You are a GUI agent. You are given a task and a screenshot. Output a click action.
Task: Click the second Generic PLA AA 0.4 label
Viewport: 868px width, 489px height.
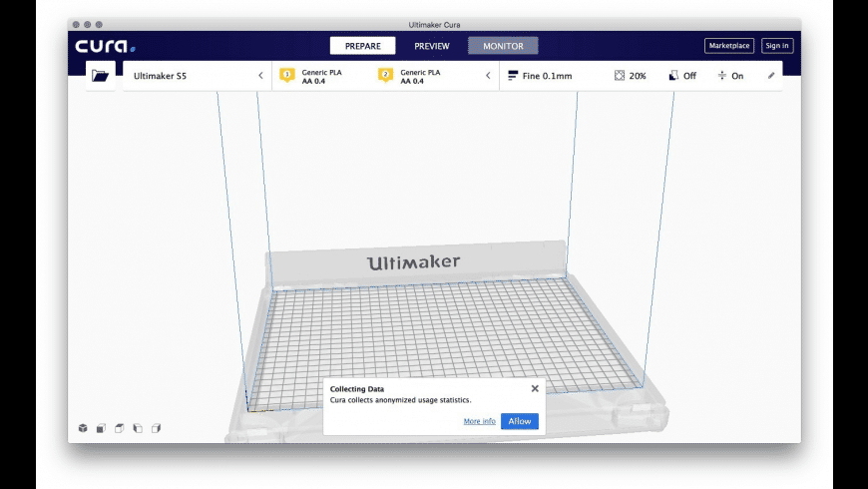point(420,77)
